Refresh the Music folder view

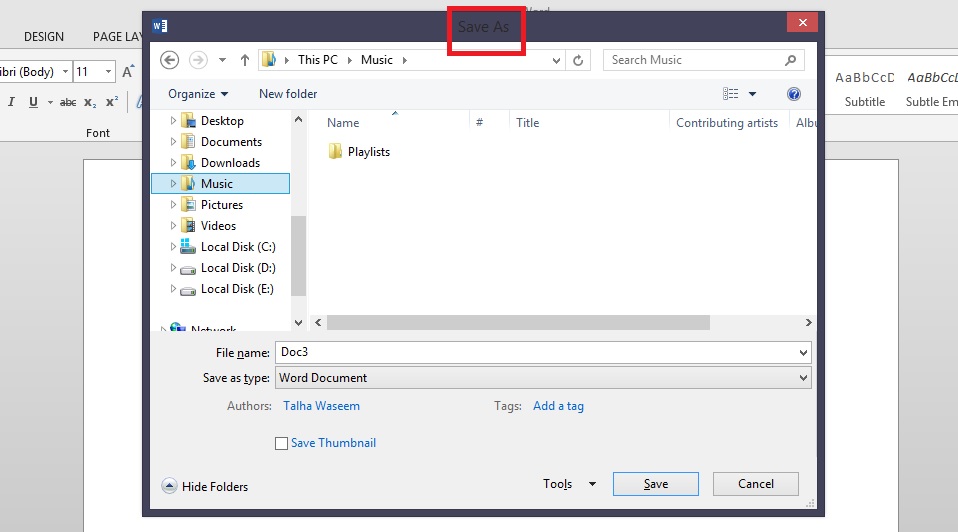pyautogui.click(x=578, y=60)
